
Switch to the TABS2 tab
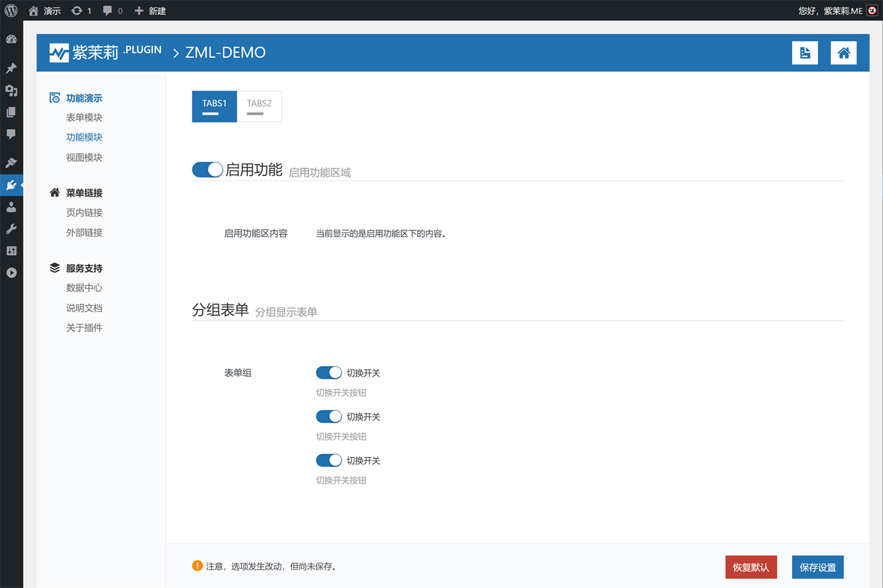(259, 107)
